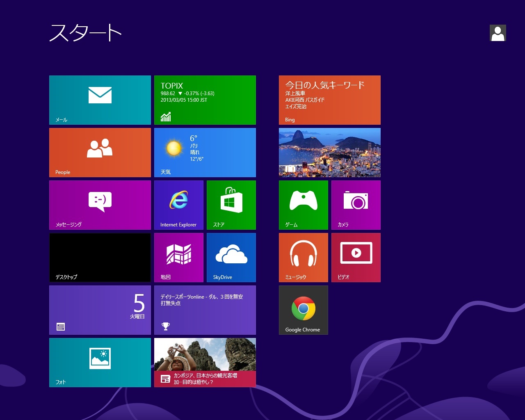525x420 pixels.
Task: Launch the カメラ camera tile
Action: tap(356, 205)
